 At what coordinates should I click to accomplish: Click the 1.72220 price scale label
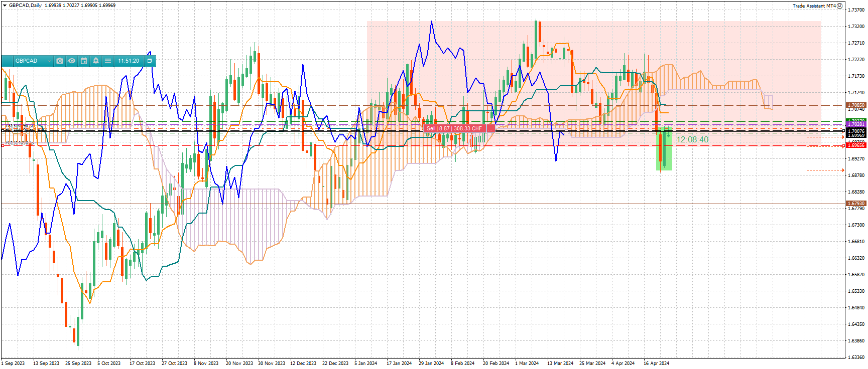coord(856,60)
